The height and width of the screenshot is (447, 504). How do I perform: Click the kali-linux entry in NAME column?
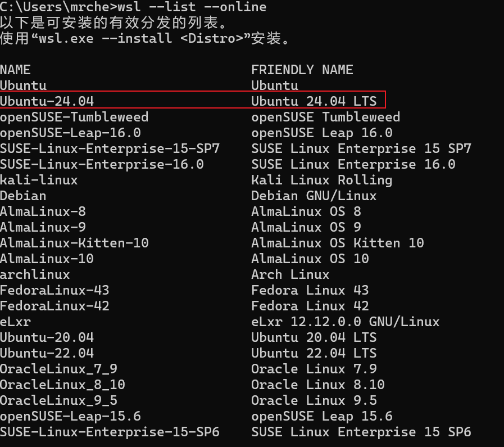(x=39, y=180)
